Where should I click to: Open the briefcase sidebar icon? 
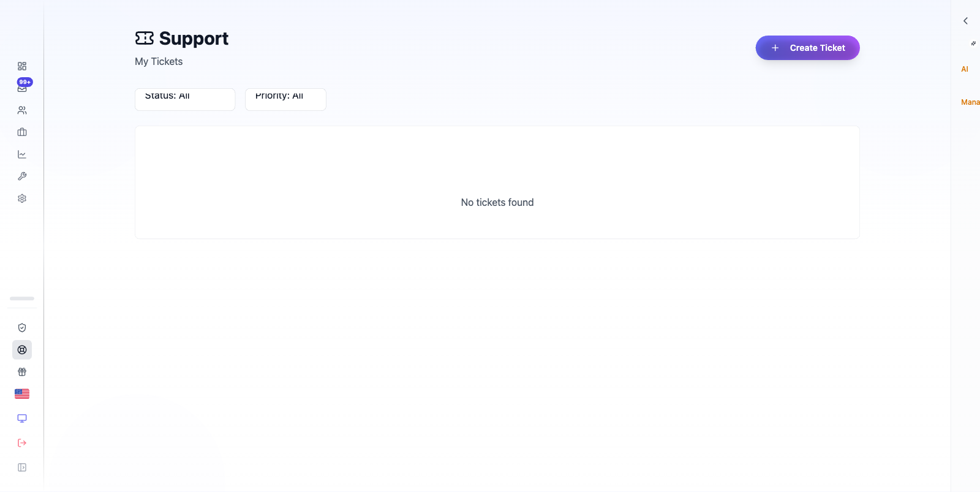[22, 132]
